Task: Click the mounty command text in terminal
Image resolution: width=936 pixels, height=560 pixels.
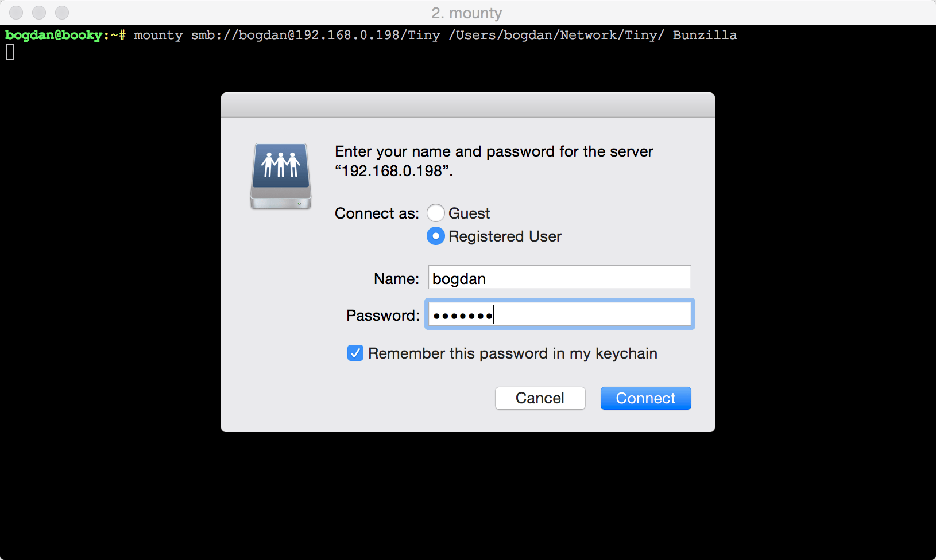Action: (158, 34)
